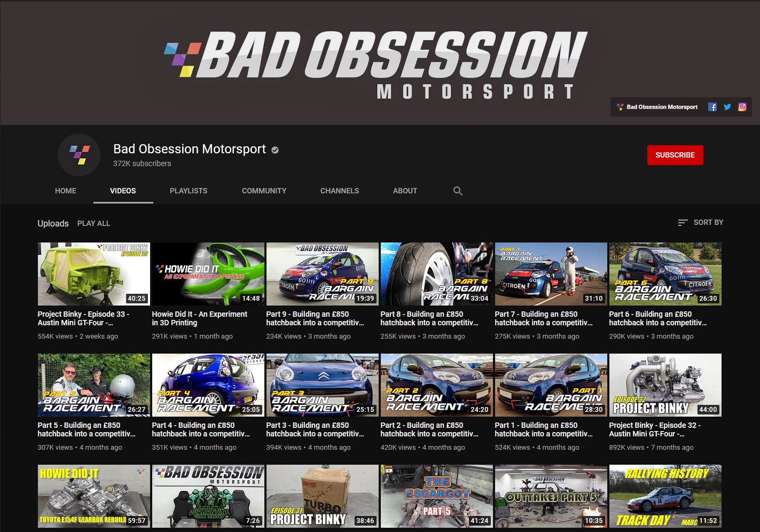760x532 pixels.
Task: Click title 'Howie Did It - An Experiment'
Action: click(x=199, y=318)
